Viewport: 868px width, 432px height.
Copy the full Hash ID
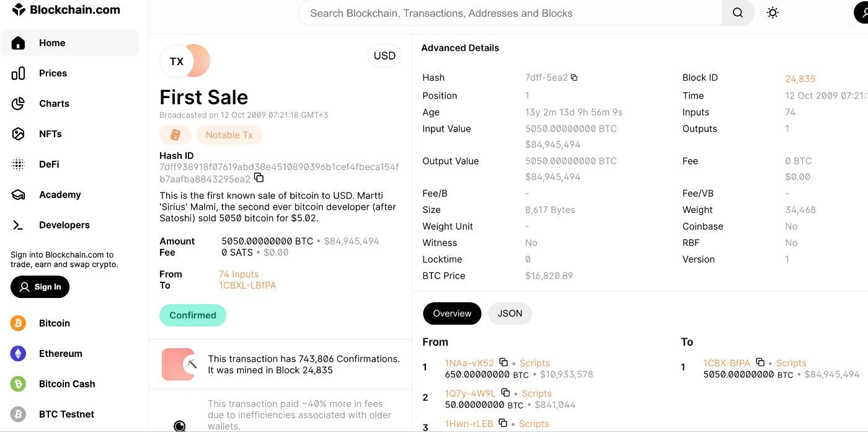(x=259, y=178)
